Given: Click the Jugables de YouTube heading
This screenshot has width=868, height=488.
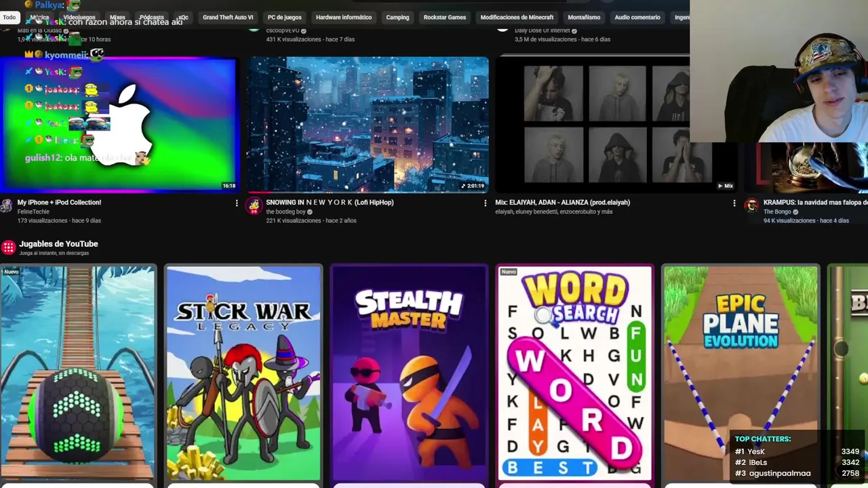Looking at the screenshot, I should [x=58, y=244].
